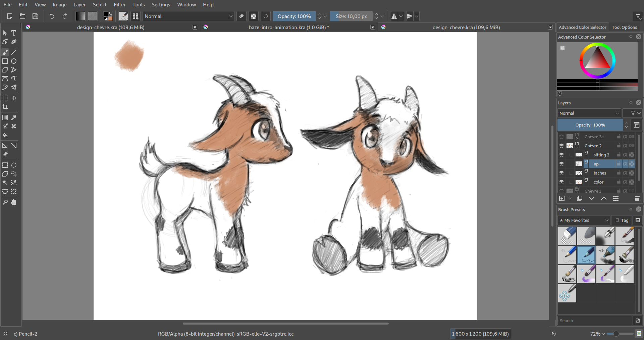Screen dimensions: 644x340
Task: Open layer properties icon
Action: [616, 199]
